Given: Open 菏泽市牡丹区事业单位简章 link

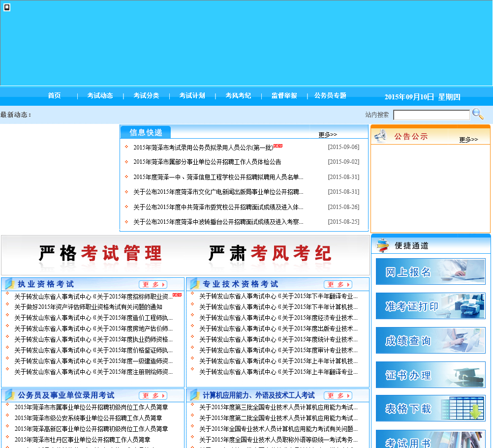Looking at the screenshot, I should [82, 440].
